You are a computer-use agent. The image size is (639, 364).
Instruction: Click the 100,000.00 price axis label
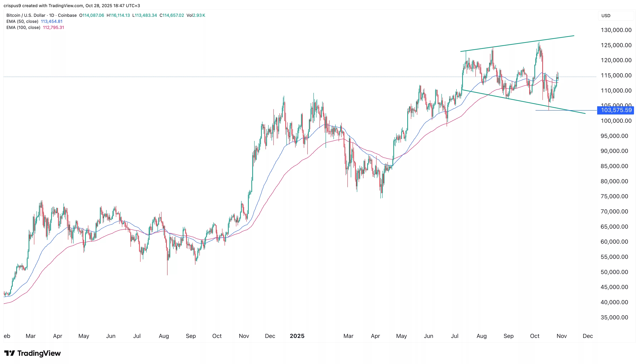tap(616, 121)
